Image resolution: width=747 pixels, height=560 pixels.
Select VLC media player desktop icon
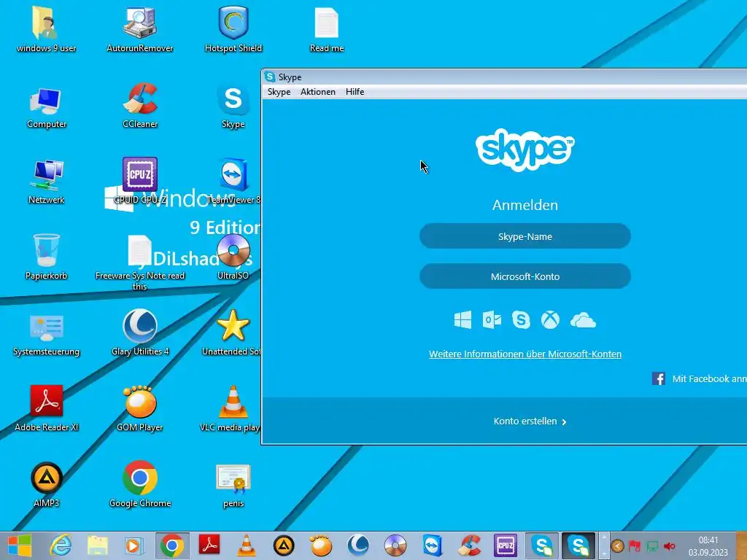click(231, 408)
